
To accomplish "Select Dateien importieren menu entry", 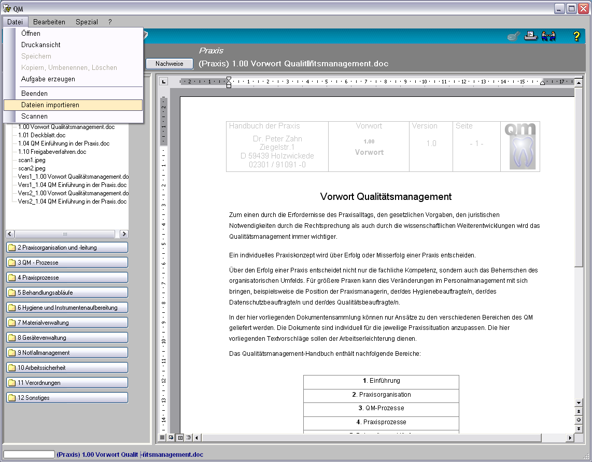I will point(73,105).
